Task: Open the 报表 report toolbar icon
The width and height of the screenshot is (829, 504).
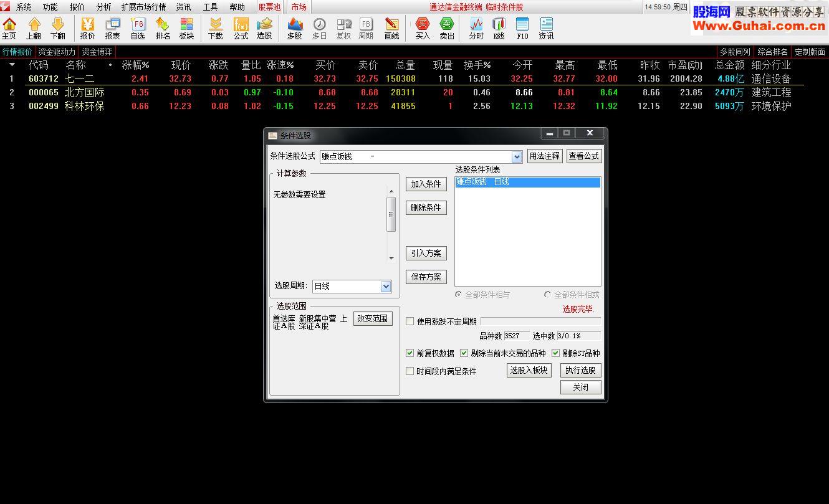Action: coord(113,28)
